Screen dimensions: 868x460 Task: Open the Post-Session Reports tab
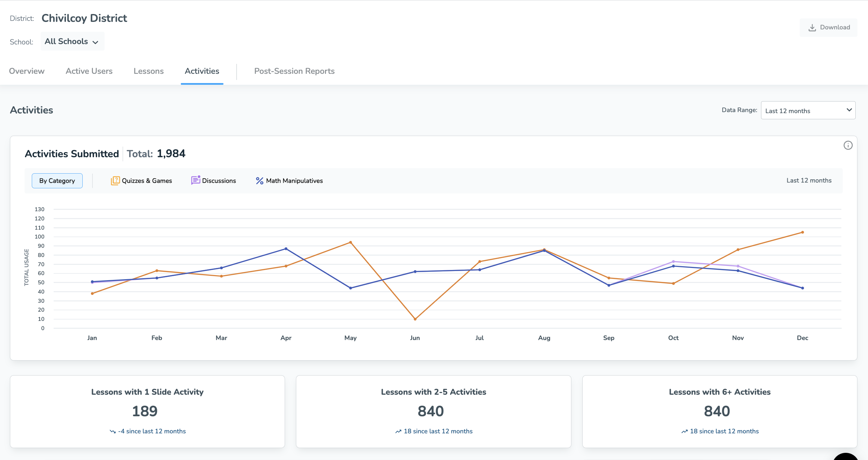(x=294, y=71)
